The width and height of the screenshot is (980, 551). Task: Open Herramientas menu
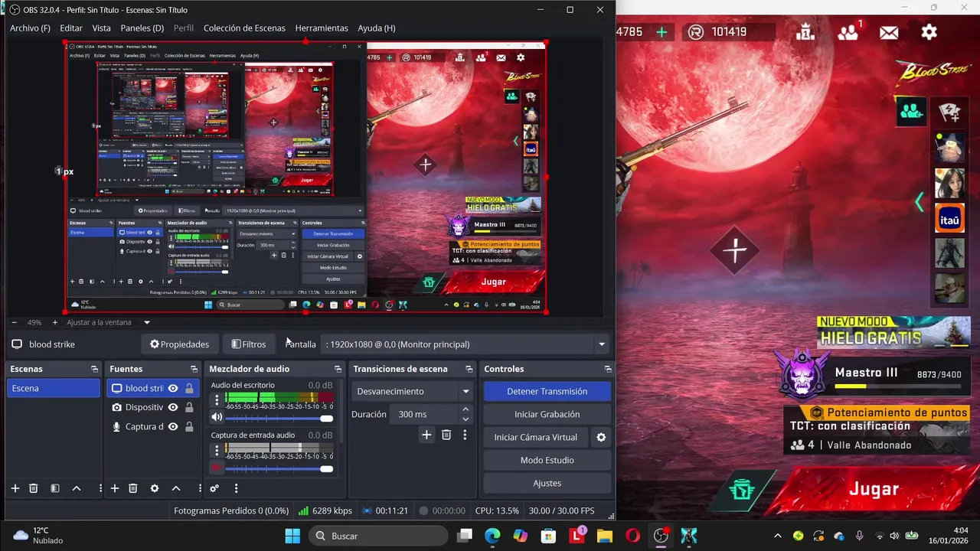click(322, 28)
